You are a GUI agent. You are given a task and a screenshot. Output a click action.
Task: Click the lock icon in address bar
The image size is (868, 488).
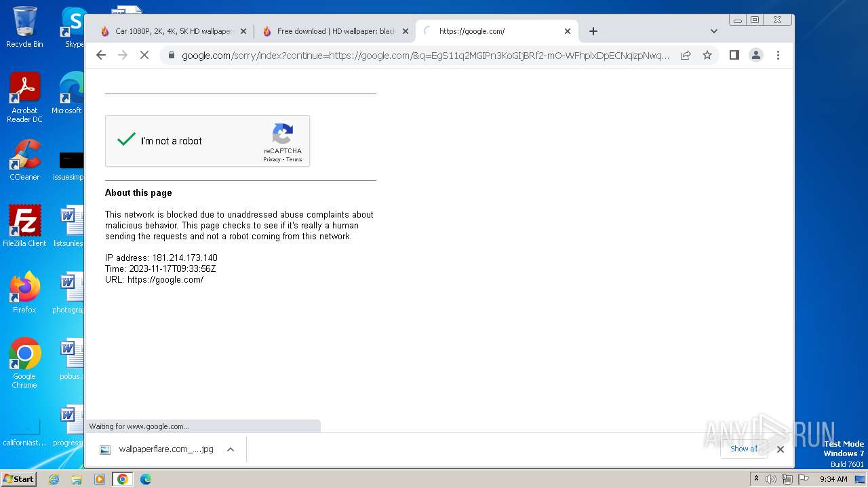pyautogui.click(x=172, y=55)
